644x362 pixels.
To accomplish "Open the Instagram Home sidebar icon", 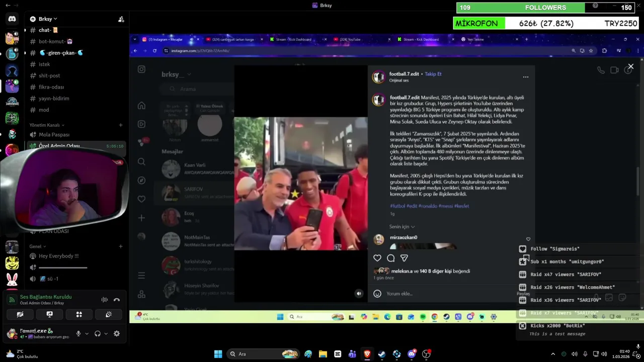I will [141, 106].
